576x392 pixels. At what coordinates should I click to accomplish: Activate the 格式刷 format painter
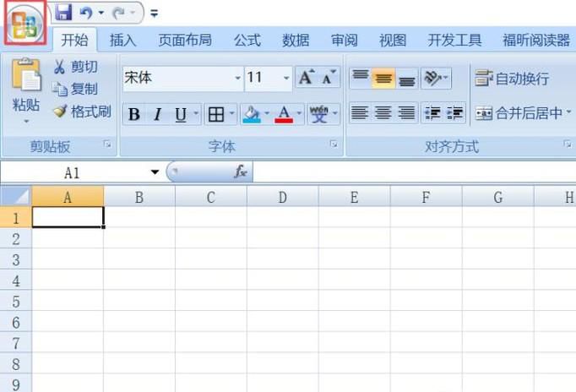(x=82, y=112)
